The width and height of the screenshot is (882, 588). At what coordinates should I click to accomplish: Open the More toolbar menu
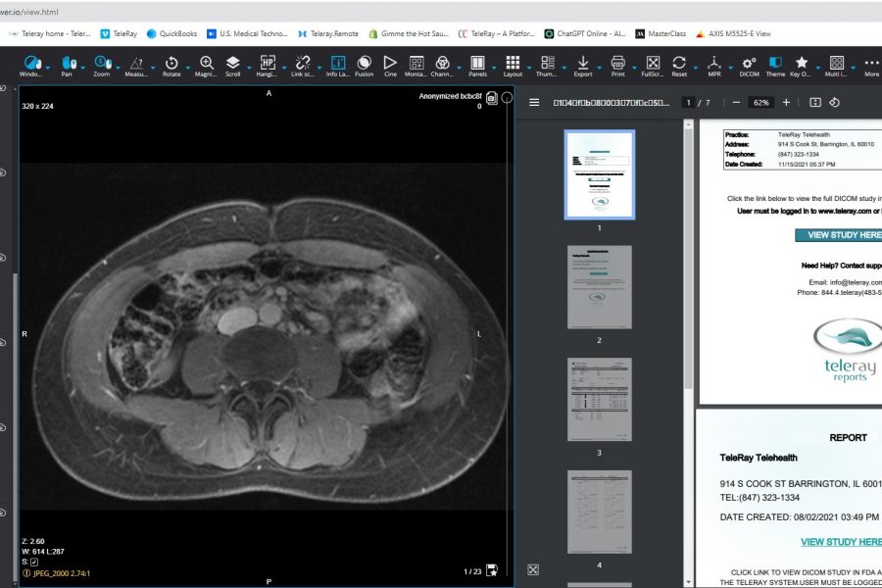(871, 63)
